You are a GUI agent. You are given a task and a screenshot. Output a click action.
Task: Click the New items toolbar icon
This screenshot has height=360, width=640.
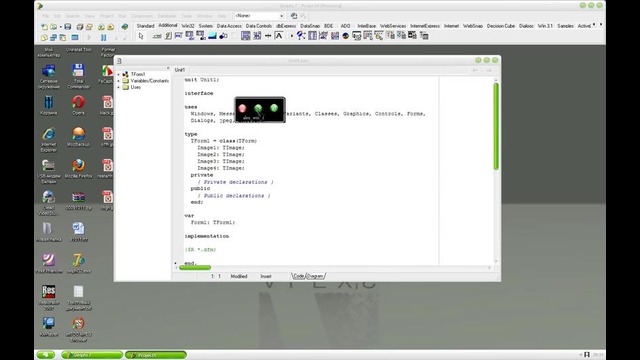tap(44, 27)
